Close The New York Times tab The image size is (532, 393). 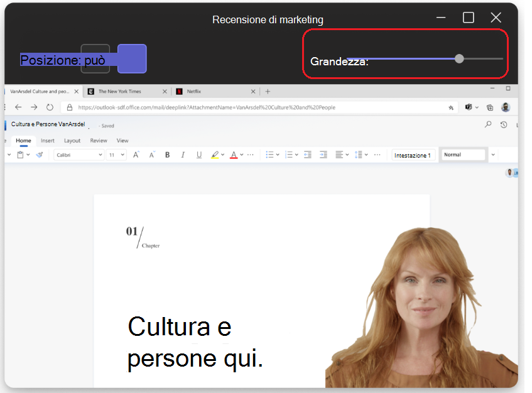pos(165,92)
